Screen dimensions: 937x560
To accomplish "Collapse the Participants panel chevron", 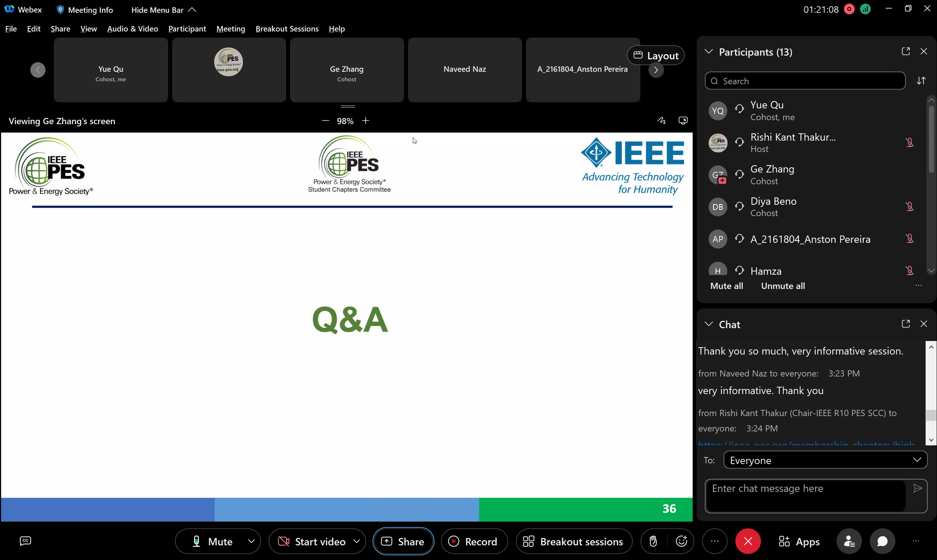I will tap(708, 51).
